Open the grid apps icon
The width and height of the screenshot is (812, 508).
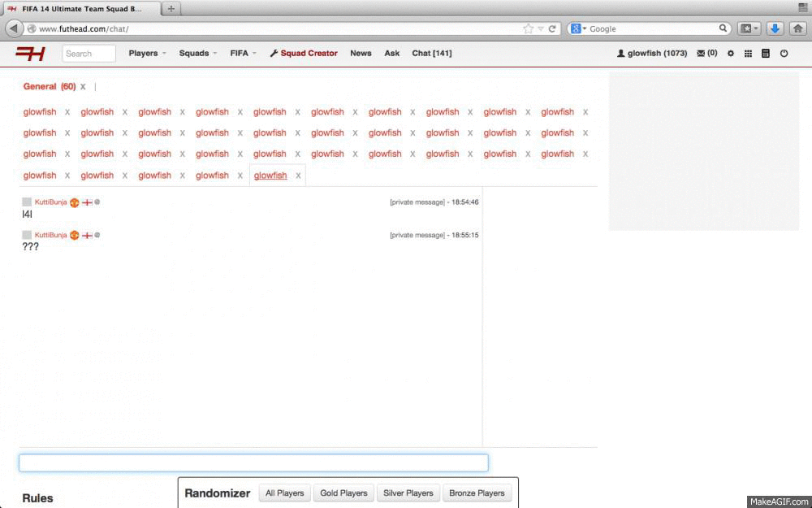(748, 54)
